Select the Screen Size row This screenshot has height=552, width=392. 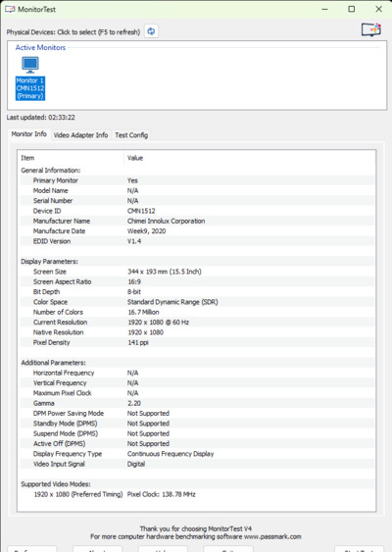coord(197,272)
